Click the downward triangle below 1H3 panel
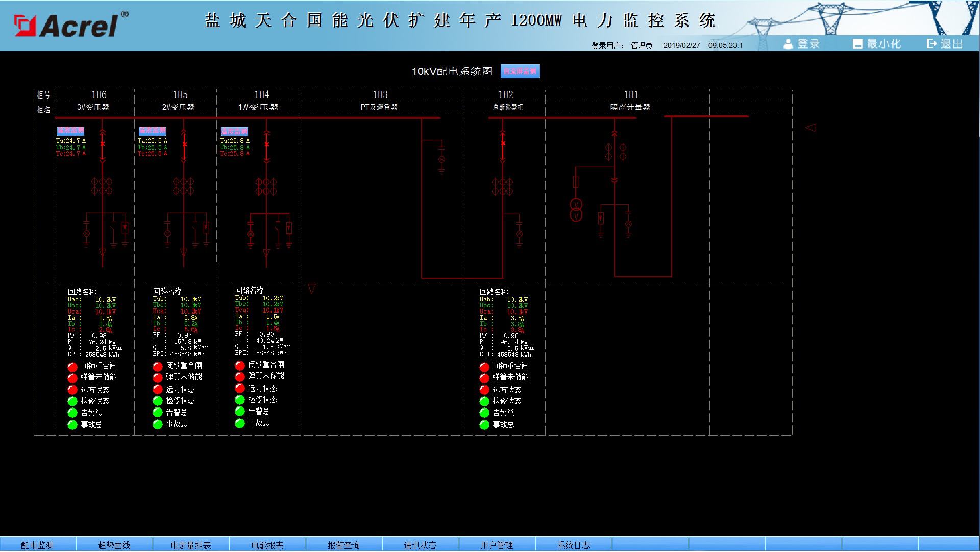Image resolution: width=980 pixels, height=552 pixels. pyautogui.click(x=312, y=289)
